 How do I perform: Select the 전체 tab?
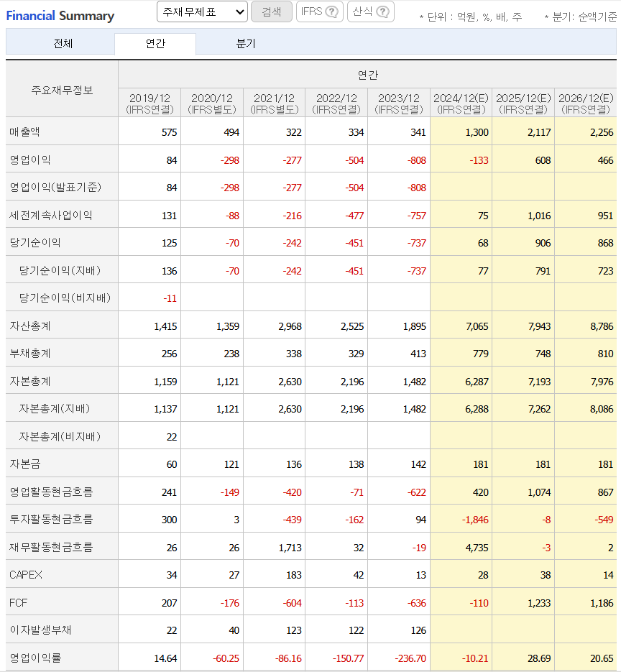coord(61,44)
